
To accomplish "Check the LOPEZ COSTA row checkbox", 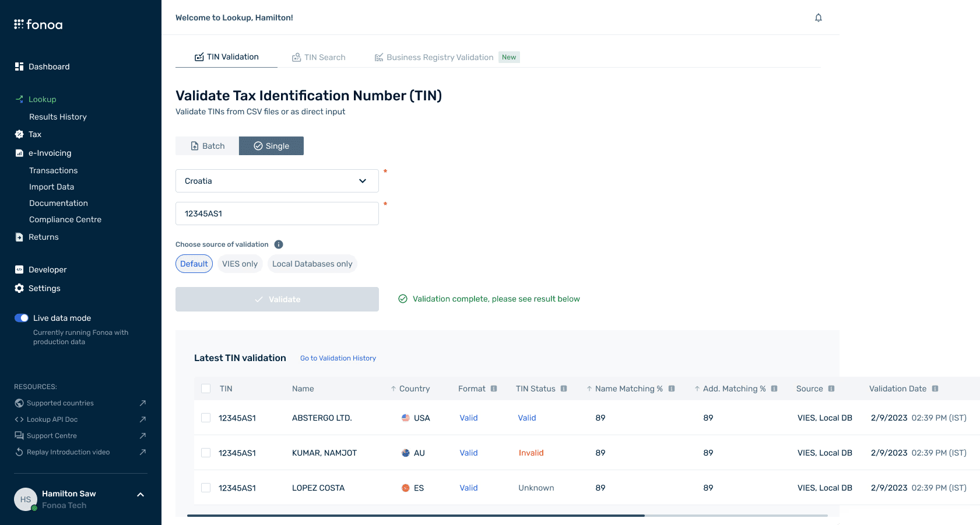I will [206, 488].
